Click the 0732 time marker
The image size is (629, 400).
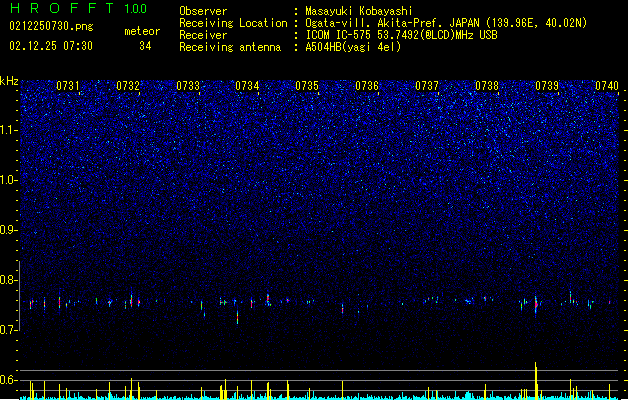click(128, 86)
